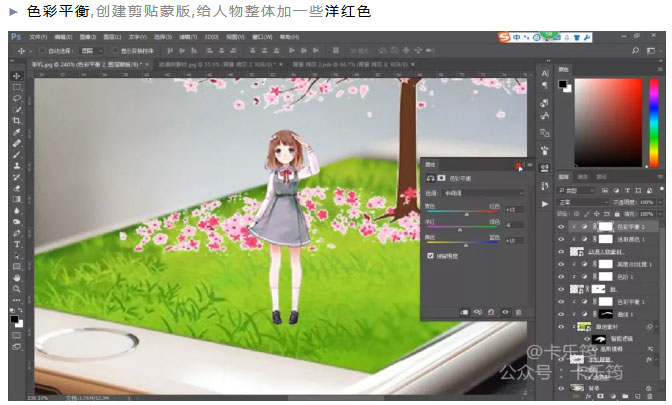Click the lock all icon in Layers panel
Screen dimensions: 672x405
(x=617, y=213)
